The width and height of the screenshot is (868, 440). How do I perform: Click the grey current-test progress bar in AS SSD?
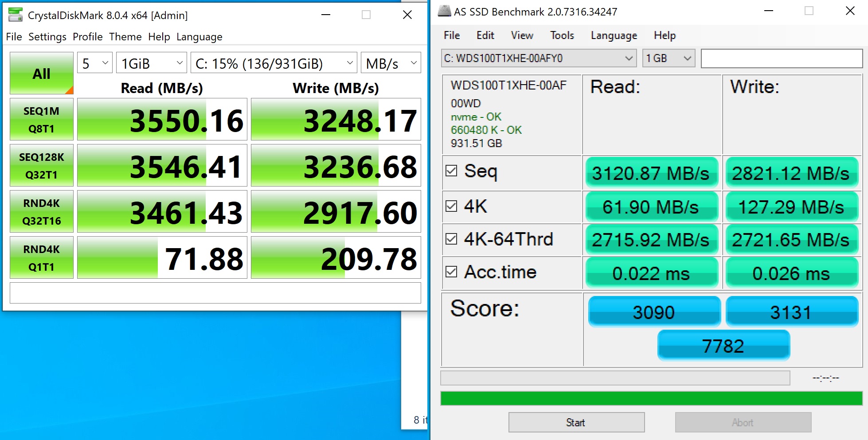pos(615,378)
